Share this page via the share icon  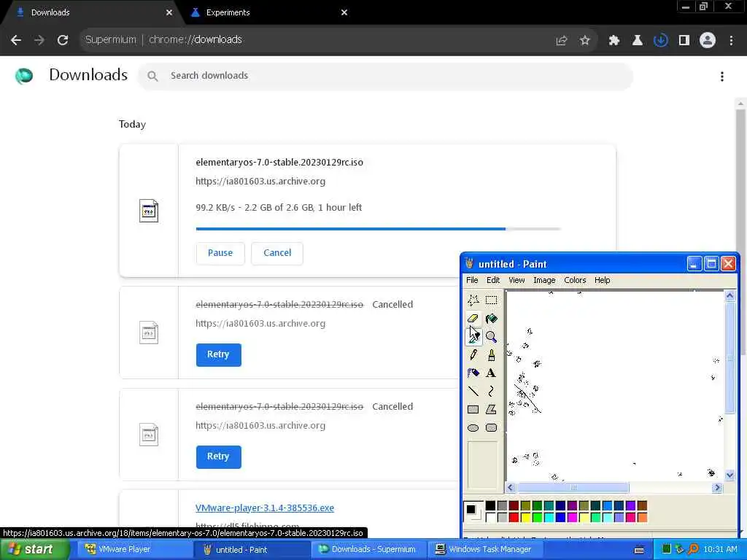pos(562,41)
